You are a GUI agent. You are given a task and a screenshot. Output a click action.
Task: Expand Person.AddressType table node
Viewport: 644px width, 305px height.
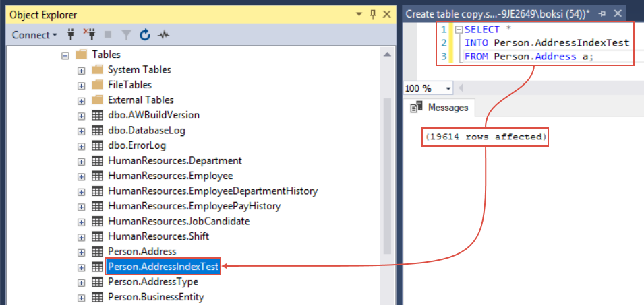pyautogui.click(x=82, y=283)
